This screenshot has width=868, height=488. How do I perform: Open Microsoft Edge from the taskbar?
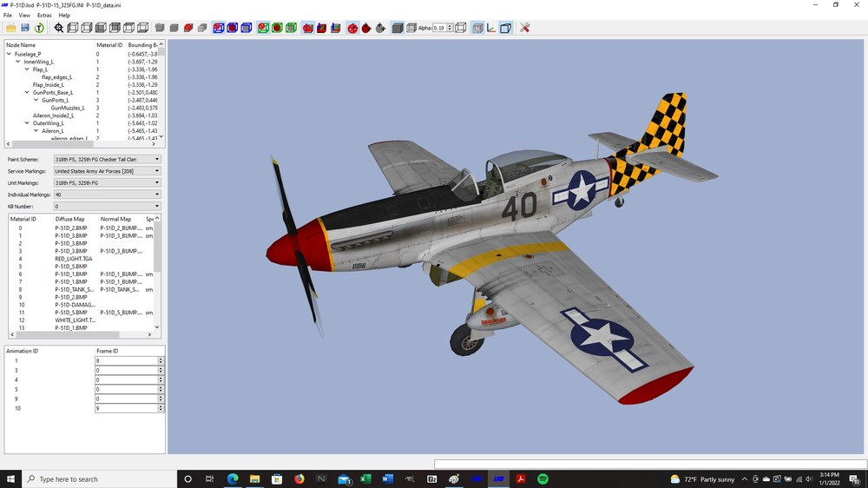(233, 479)
